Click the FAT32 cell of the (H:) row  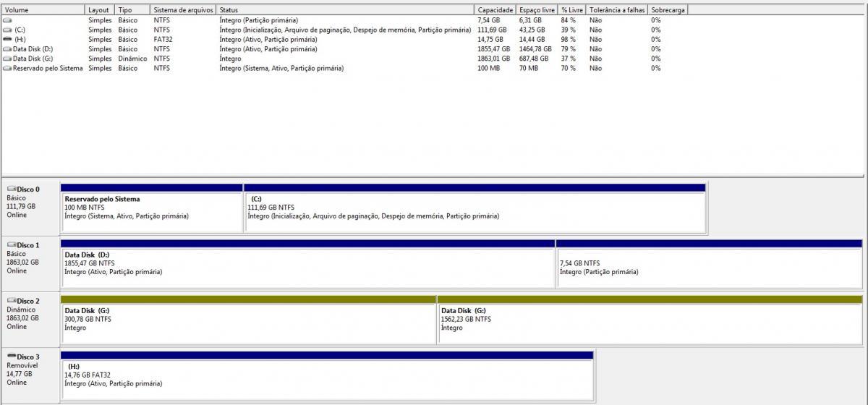(x=163, y=39)
